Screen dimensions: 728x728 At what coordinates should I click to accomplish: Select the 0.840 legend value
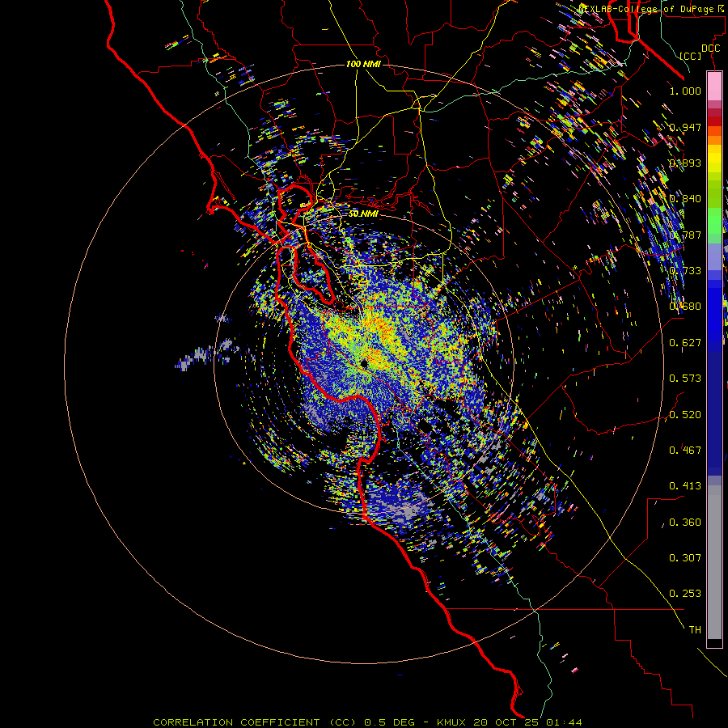pos(685,199)
